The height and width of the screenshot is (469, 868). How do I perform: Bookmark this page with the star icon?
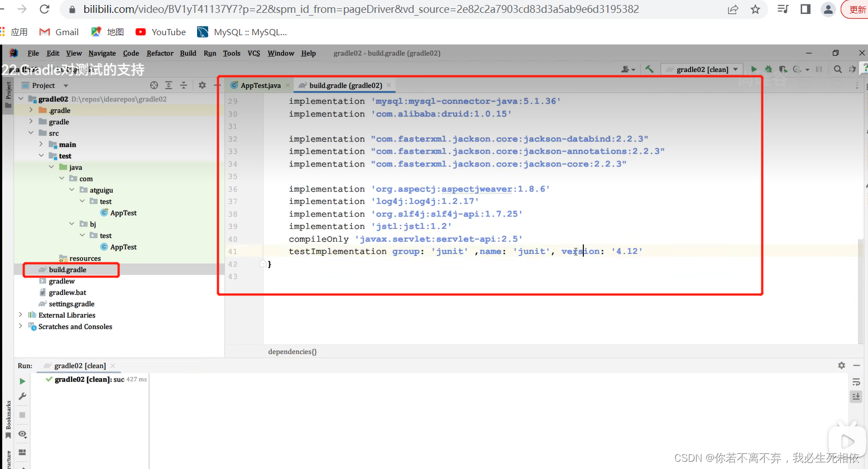[755, 9]
